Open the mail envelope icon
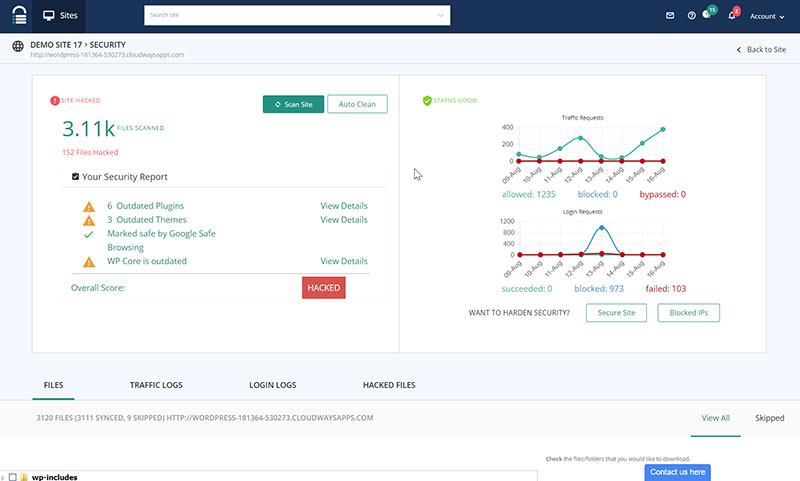The height and width of the screenshot is (481, 800). tap(670, 16)
